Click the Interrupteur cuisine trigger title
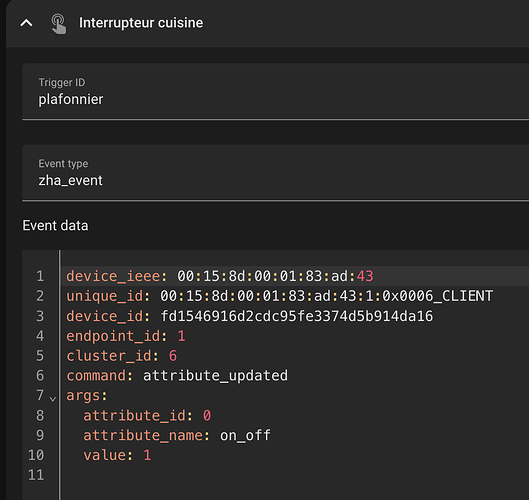The height and width of the screenshot is (500, 529). pyautogui.click(x=141, y=23)
